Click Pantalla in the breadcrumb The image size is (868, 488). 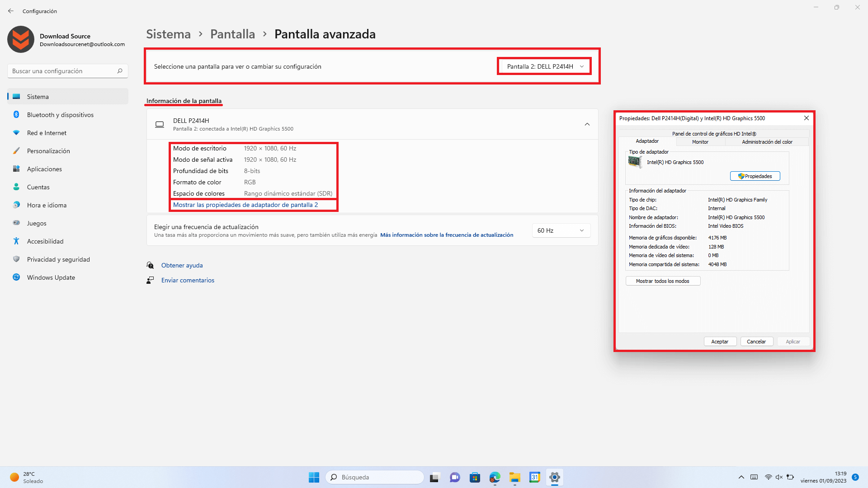[232, 34]
